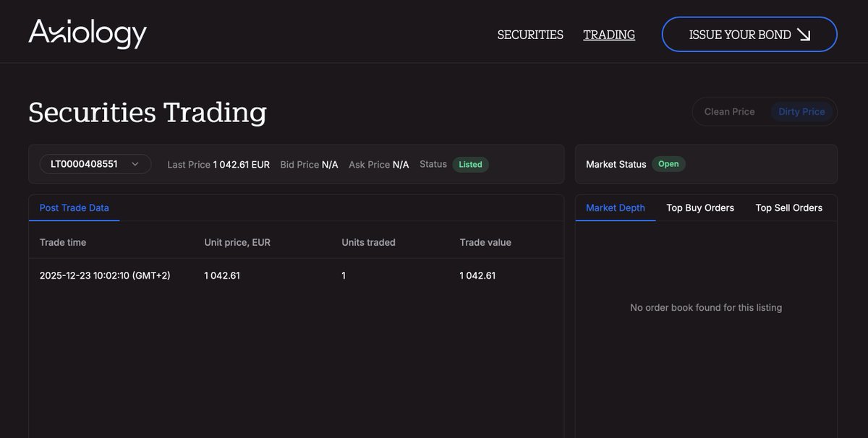Click the unit price 1 042.61 cell
The image size is (868, 438).
tap(222, 275)
